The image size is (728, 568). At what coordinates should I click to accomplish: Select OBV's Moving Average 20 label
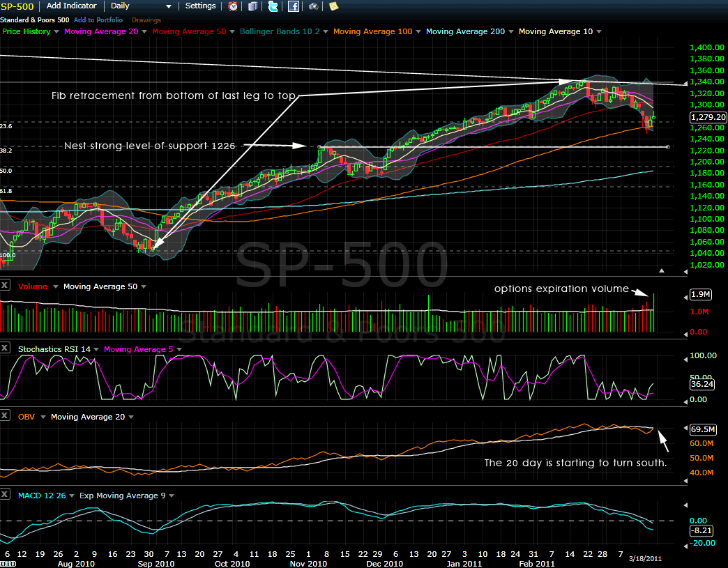tap(88, 417)
